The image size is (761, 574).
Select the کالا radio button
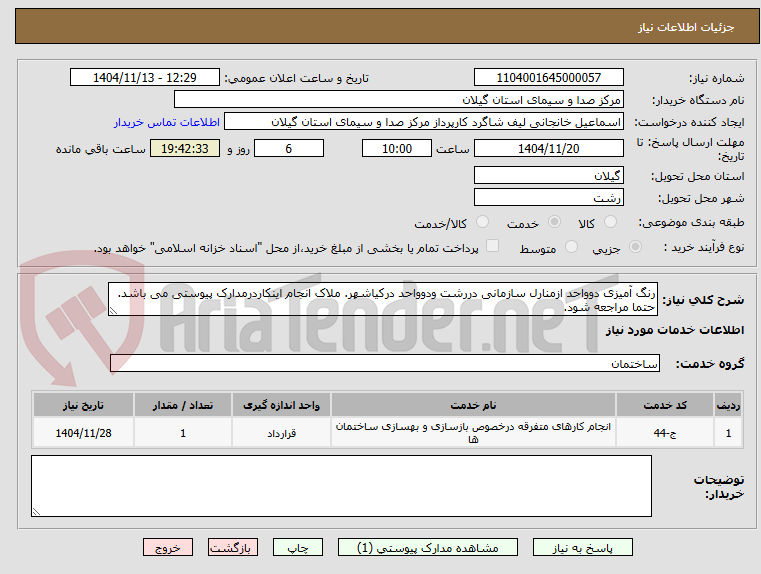[610, 222]
